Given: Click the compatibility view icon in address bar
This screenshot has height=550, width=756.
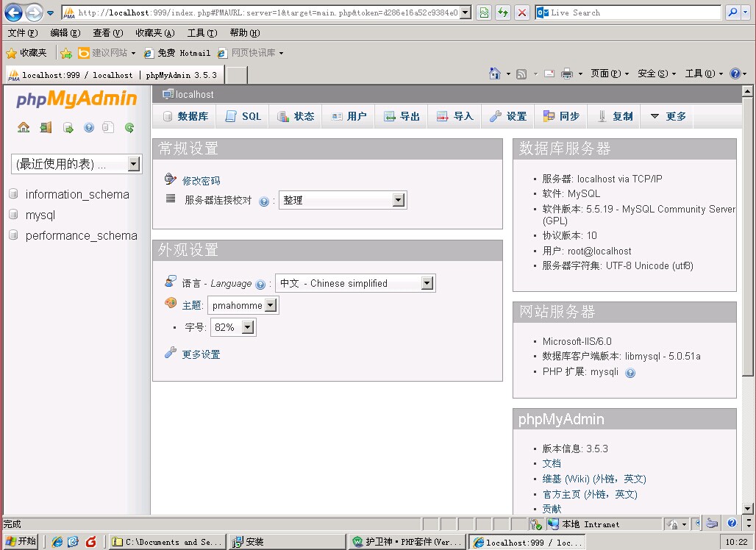Looking at the screenshot, I should [484, 12].
